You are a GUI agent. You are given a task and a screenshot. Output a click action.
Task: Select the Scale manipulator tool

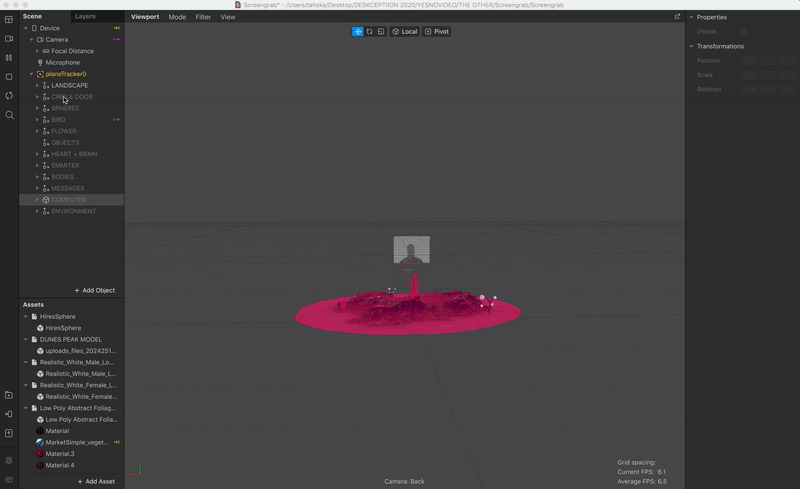coord(381,32)
